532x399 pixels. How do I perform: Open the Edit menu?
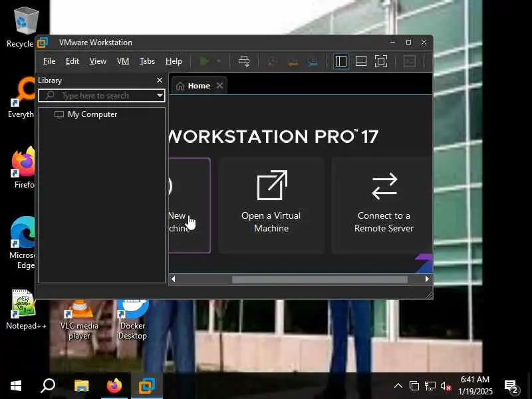tap(72, 61)
